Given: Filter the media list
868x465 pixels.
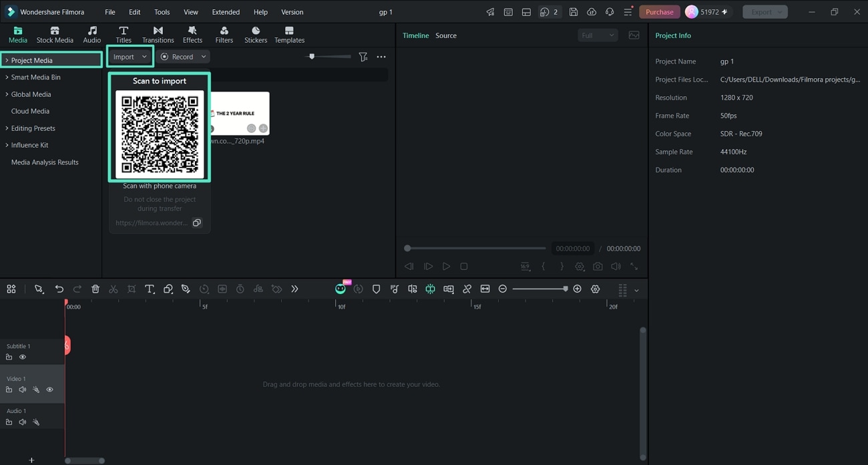Looking at the screenshot, I should 363,57.
